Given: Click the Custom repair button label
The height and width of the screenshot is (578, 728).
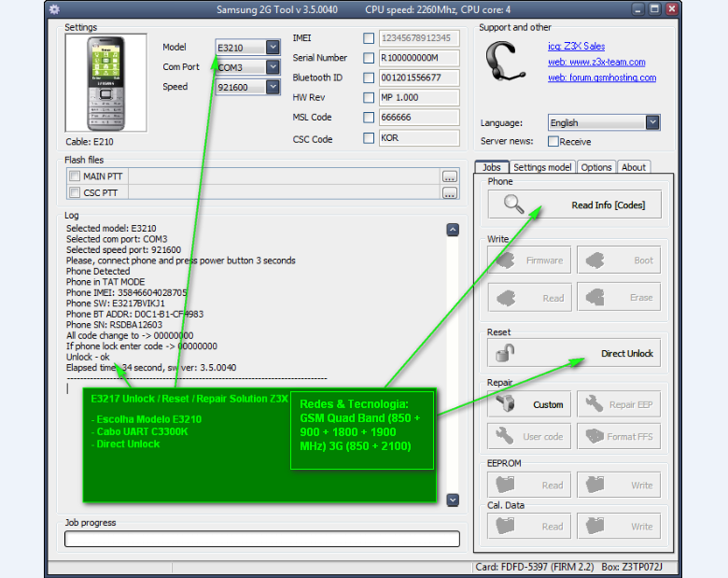Looking at the screenshot, I should (548, 404).
